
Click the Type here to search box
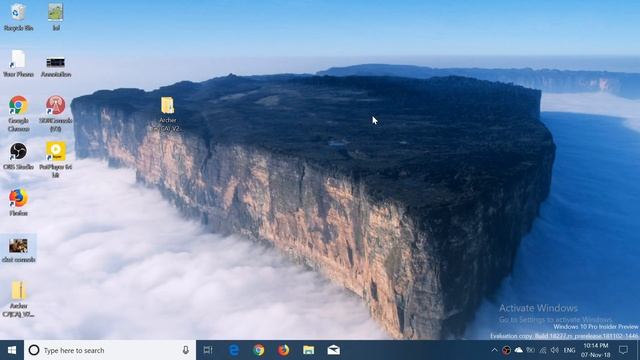point(109,350)
